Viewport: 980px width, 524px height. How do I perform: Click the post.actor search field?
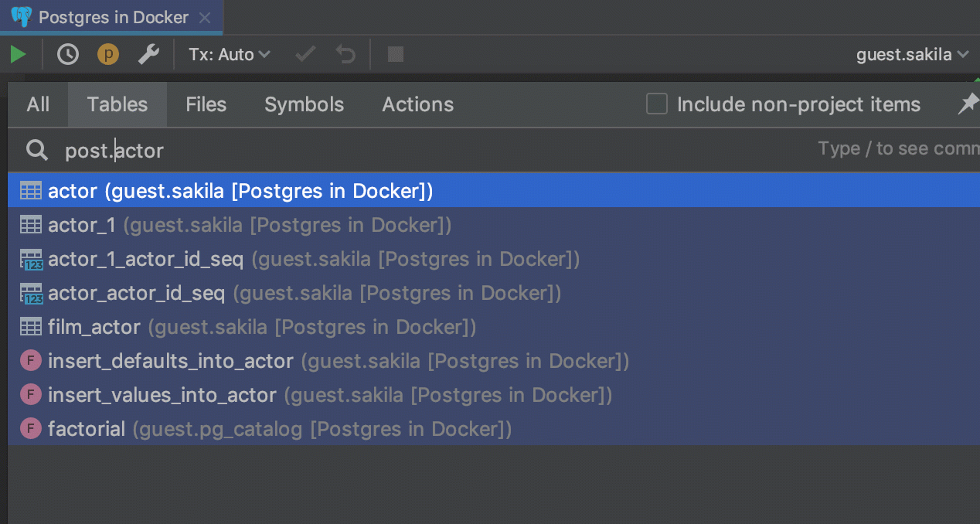click(x=386, y=150)
